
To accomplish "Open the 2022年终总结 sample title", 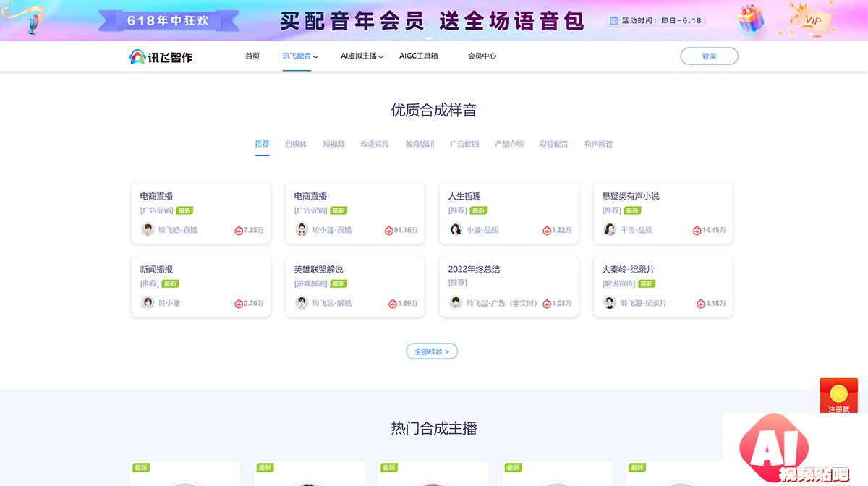I will [x=474, y=269].
